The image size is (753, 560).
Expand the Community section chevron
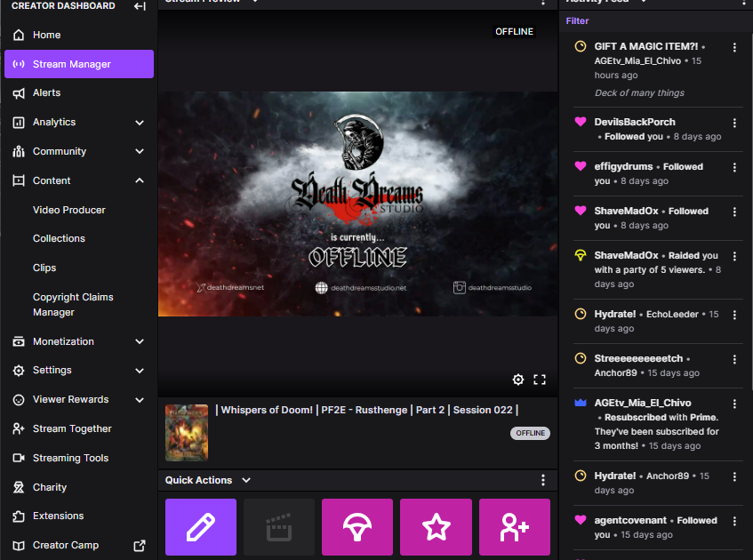[x=140, y=151]
